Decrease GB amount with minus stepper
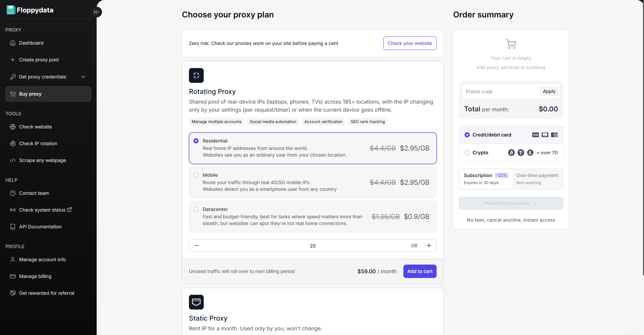Viewport: 644px width, 335px height. click(197, 245)
